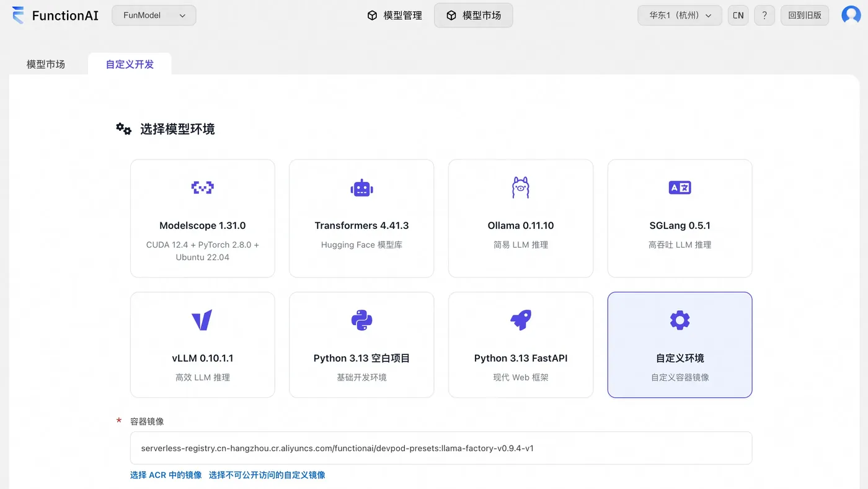Select the Python 3.13 FastAPI environment
Screen dimensions: 868x489
(x=521, y=344)
